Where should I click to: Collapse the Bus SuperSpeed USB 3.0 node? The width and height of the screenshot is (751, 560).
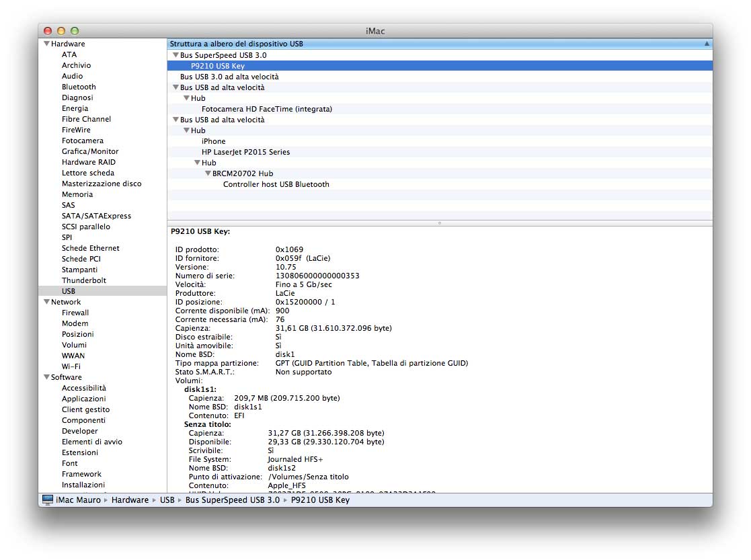click(175, 55)
